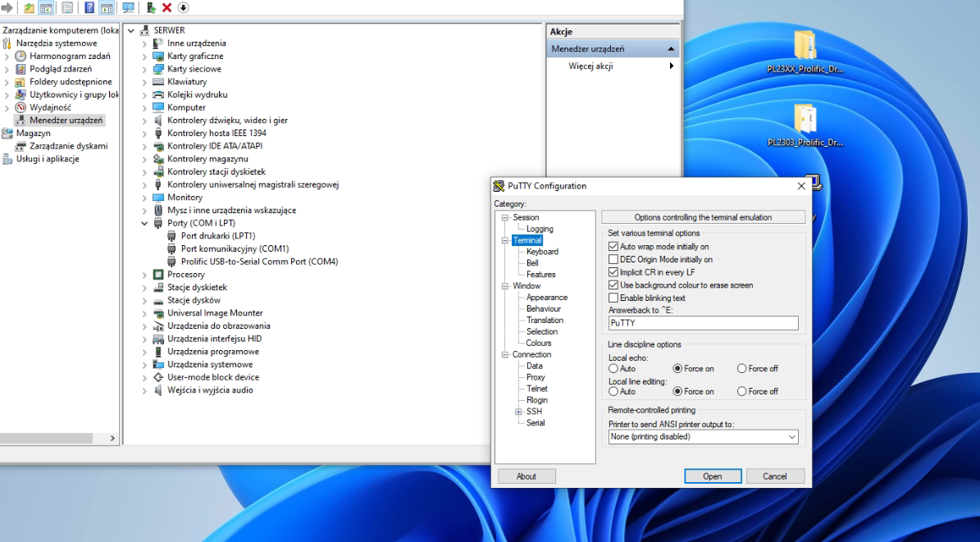Select Foldery udostępnione in left tree

[71, 82]
